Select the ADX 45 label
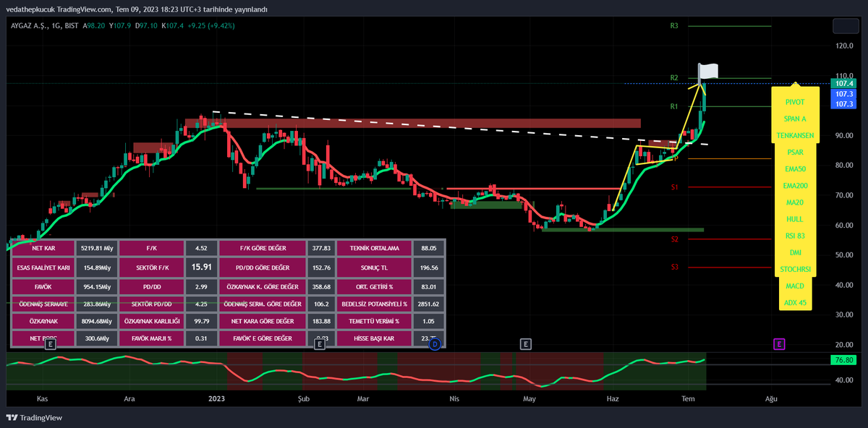 (795, 303)
